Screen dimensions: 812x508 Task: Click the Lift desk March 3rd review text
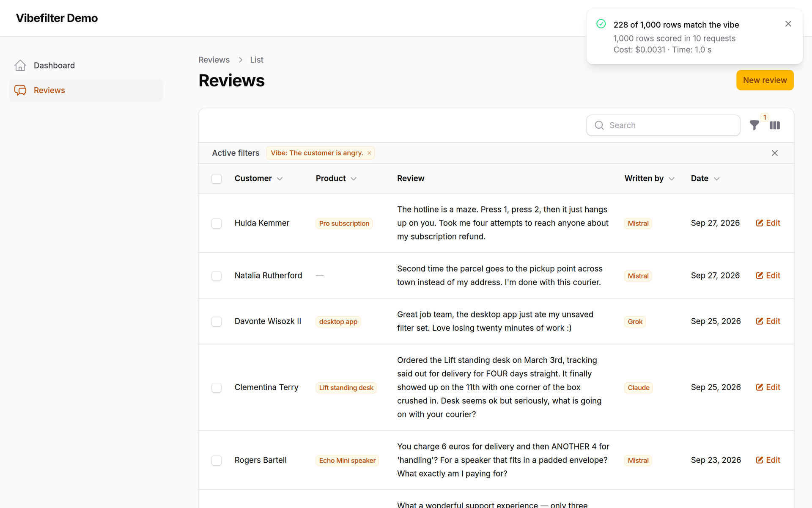pos(499,387)
